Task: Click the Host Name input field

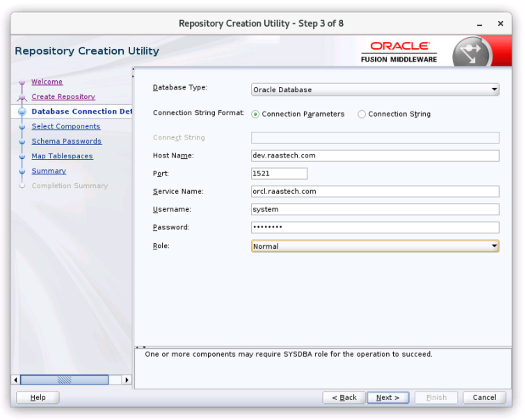Action: click(x=375, y=155)
